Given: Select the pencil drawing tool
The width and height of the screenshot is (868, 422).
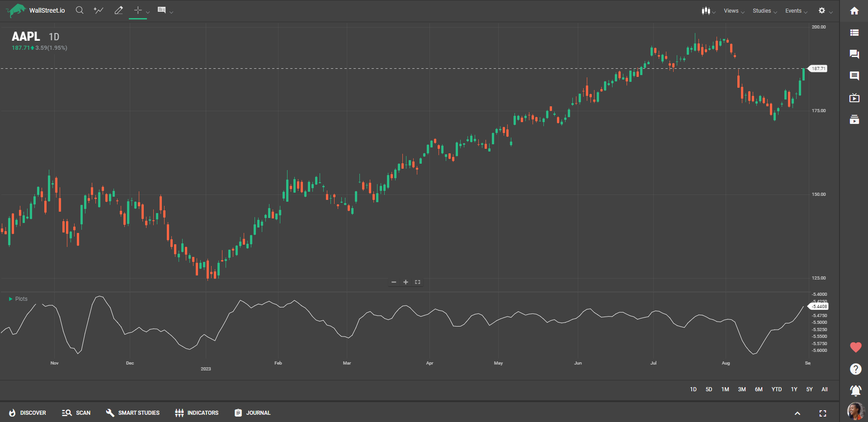Looking at the screenshot, I should (118, 10).
